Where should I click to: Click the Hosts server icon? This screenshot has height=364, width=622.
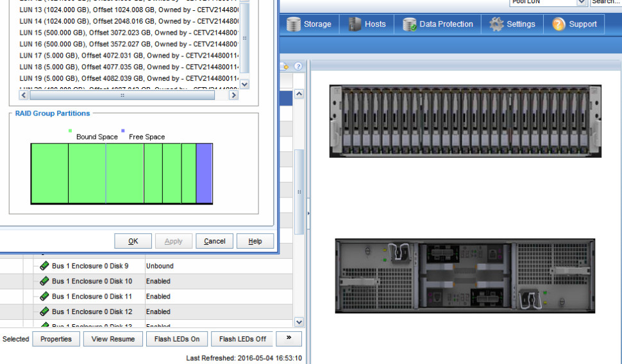[355, 24]
